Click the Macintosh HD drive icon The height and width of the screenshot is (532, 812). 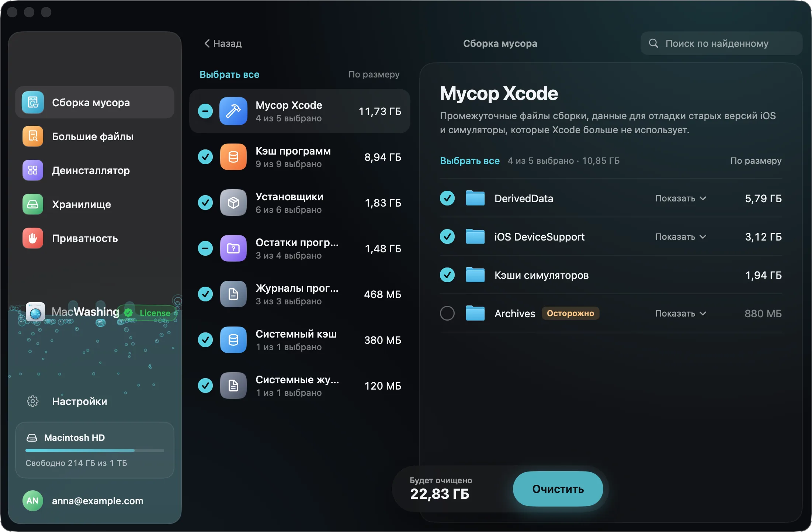32,438
